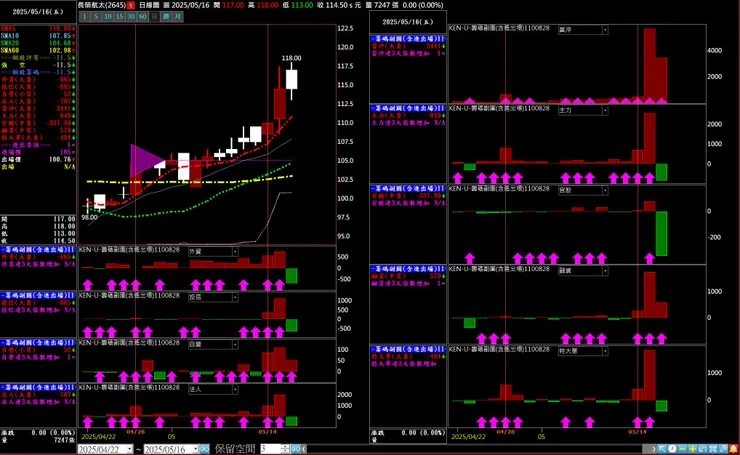Open the 主力 indicator dropdown

tap(605, 110)
